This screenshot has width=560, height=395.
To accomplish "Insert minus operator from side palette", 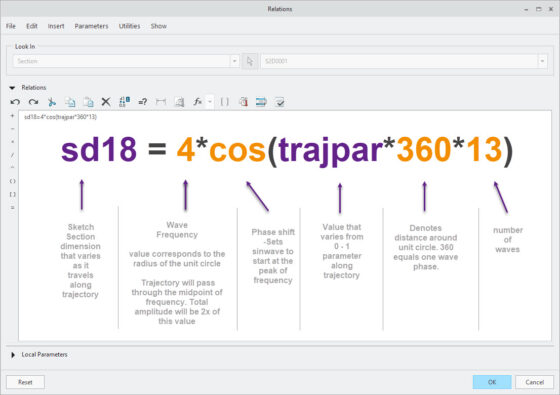I will (x=12, y=129).
